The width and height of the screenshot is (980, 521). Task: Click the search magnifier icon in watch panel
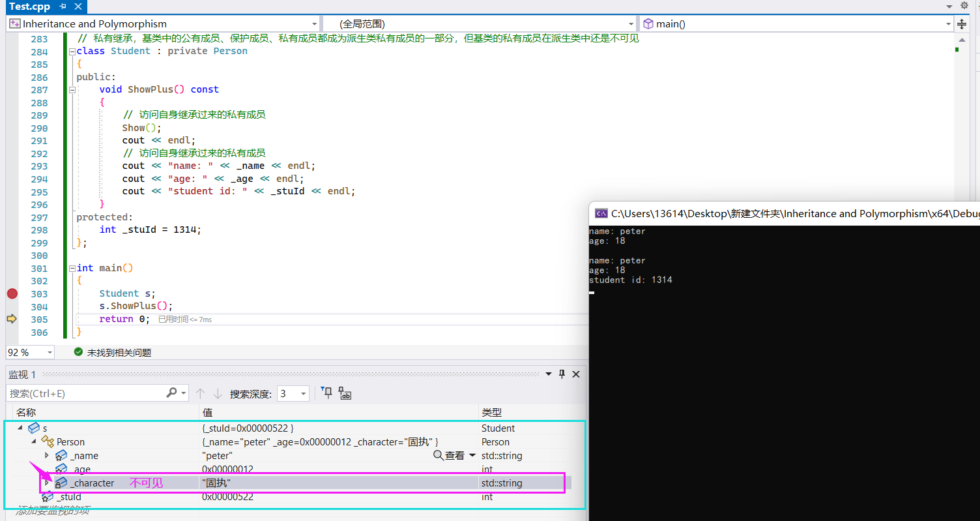(171, 393)
